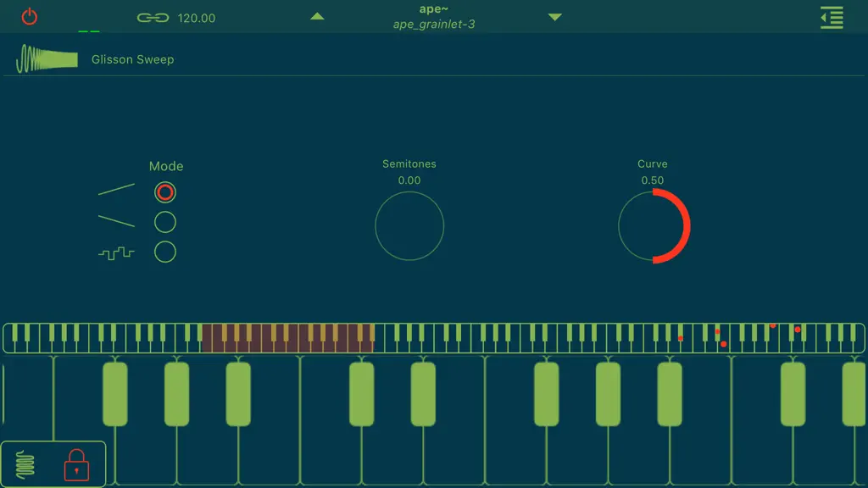
Task: Click the ascending ramp mode icon
Action: point(116,189)
